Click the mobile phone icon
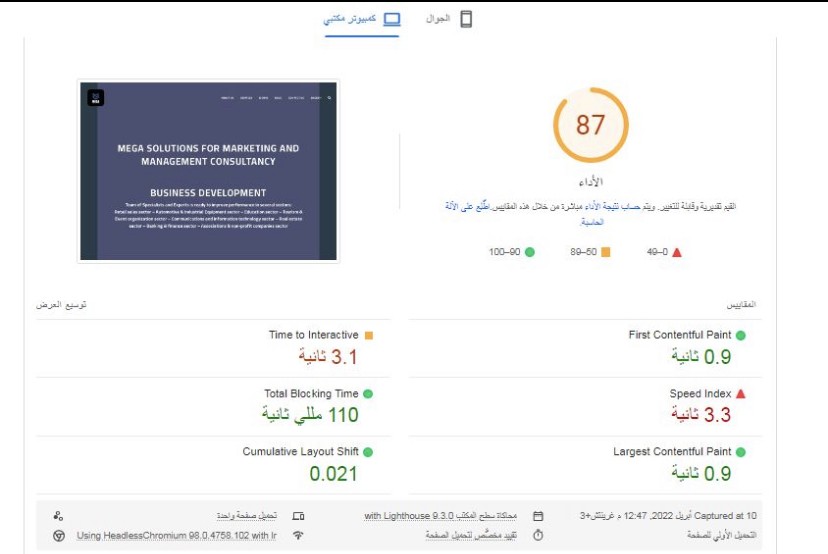The width and height of the screenshot is (828, 554). pyautogui.click(x=466, y=19)
